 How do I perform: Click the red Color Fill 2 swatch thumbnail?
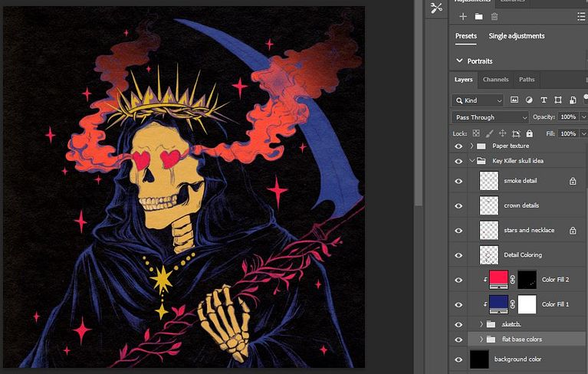click(498, 280)
